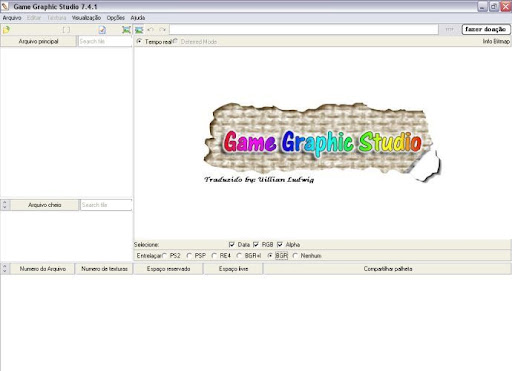This screenshot has height=371, width=512.
Task: Click the landscape picture icon
Action: coord(139,30)
